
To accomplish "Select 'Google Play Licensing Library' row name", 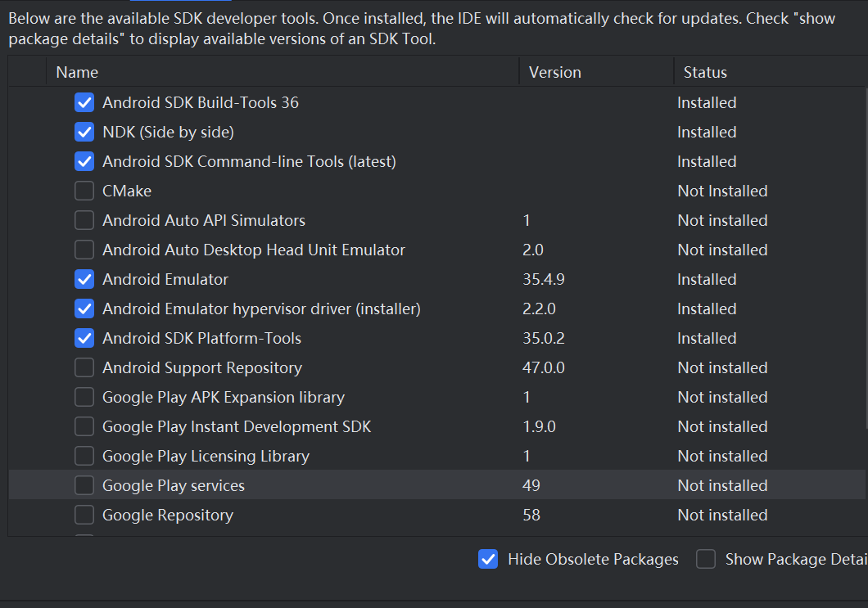I will click(206, 456).
